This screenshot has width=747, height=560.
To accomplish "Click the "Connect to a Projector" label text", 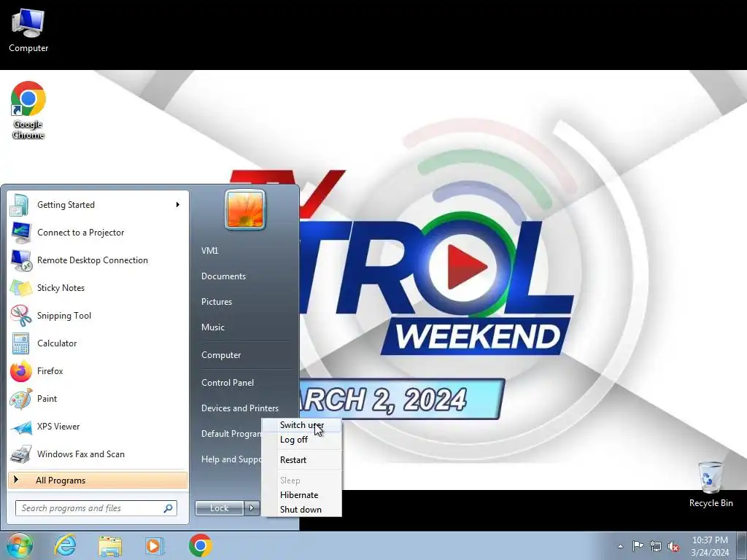I will (x=80, y=233).
